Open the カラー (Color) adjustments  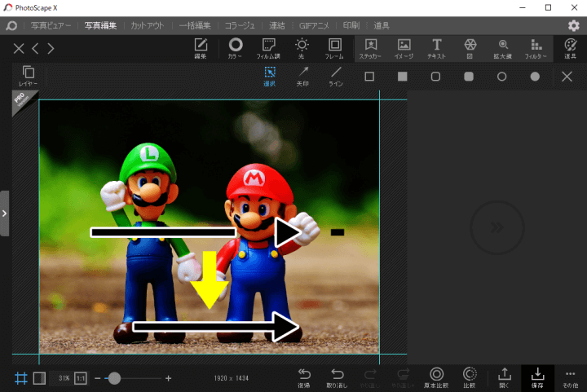(235, 49)
